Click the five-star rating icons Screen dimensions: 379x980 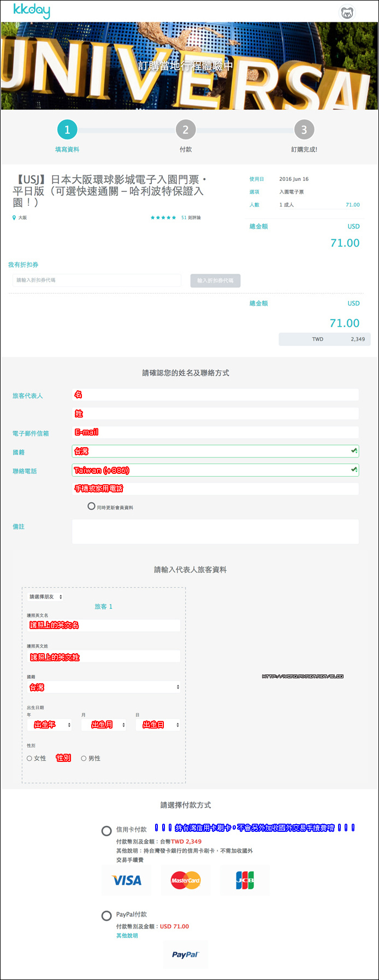pos(163,218)
